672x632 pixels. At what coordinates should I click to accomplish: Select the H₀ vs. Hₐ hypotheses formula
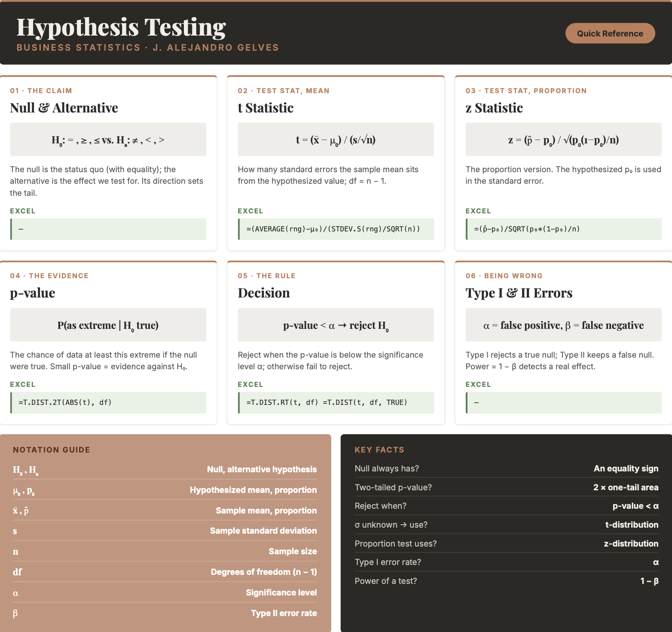coord(108,140)
